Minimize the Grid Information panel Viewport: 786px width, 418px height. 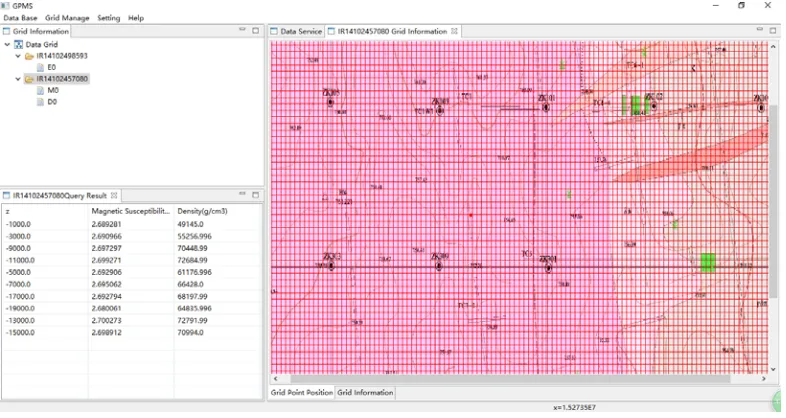click(242, 30)
